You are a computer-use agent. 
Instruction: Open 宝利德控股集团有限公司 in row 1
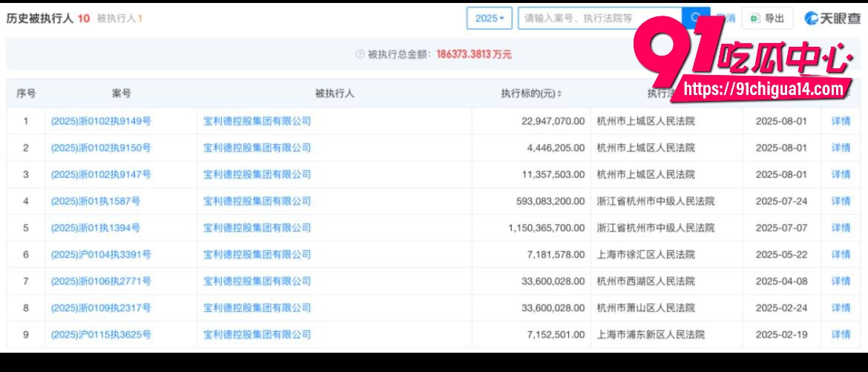pos(257,121)
